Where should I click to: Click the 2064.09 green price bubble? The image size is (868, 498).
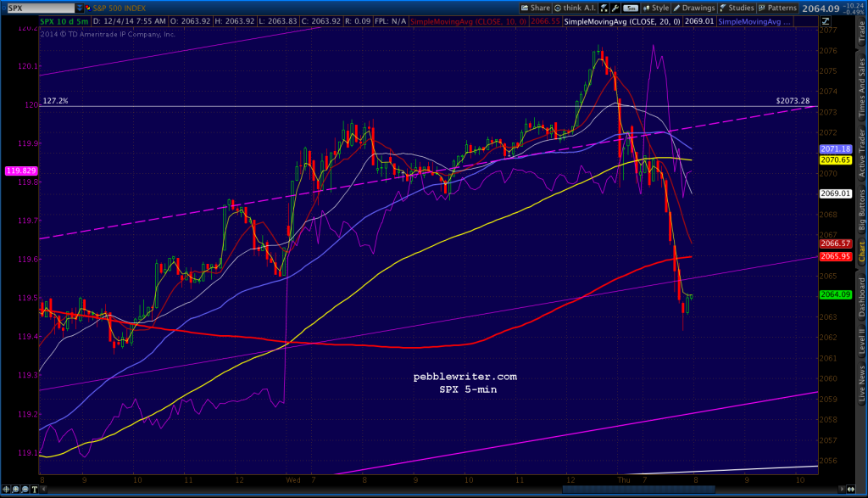[x=835, y=294]
